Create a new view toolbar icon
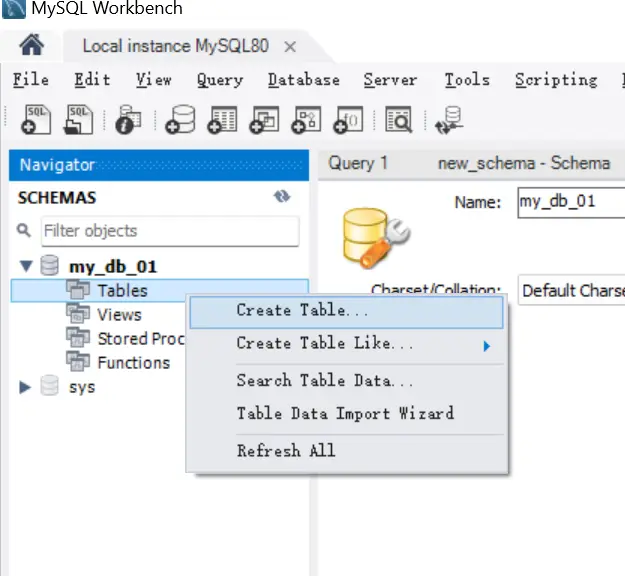 [x=264, y=120]
